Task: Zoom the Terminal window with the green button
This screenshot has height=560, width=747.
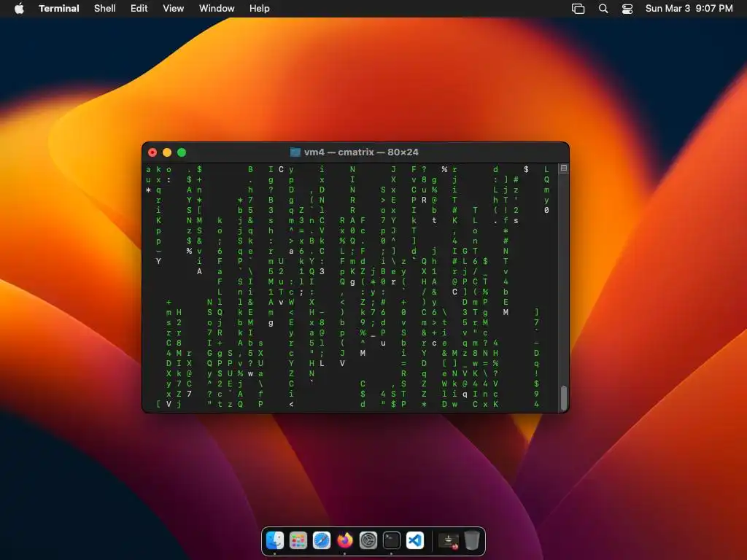Action: (x=182, y=152)
